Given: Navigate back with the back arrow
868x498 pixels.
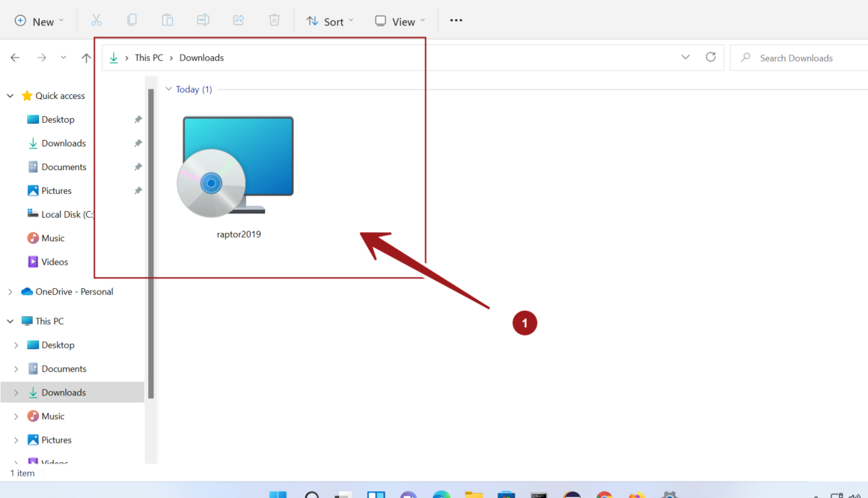Looking at the screenshot, I should (15, 58).
